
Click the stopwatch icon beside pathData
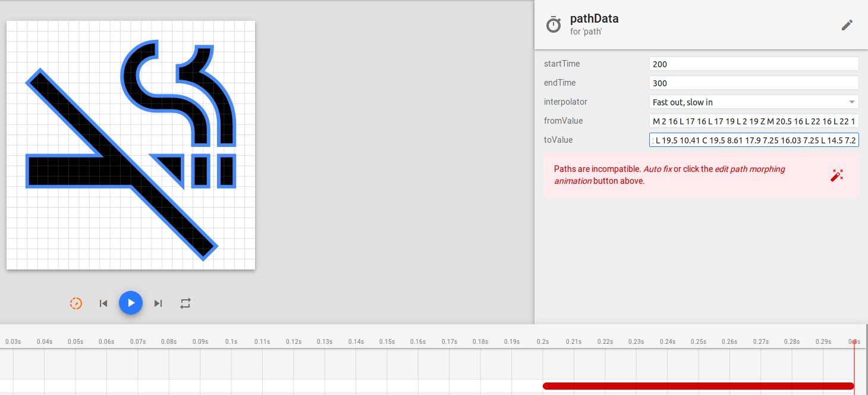point(553,25)
